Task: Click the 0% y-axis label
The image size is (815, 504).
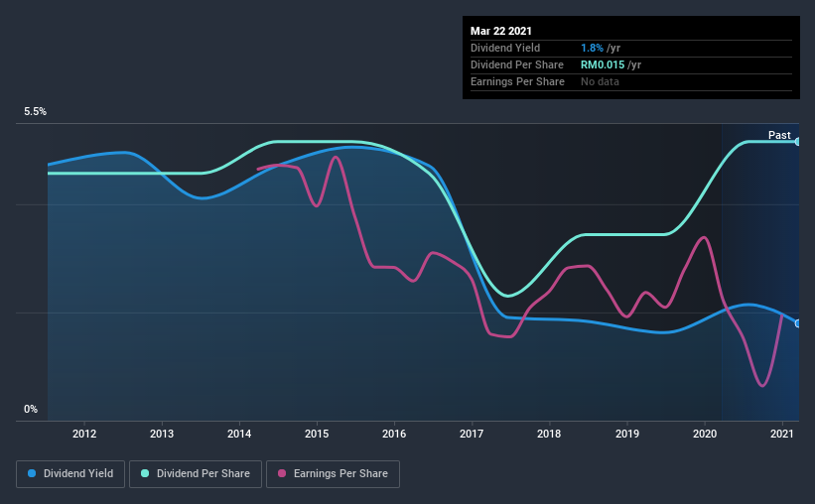Action: pos(31,410)
